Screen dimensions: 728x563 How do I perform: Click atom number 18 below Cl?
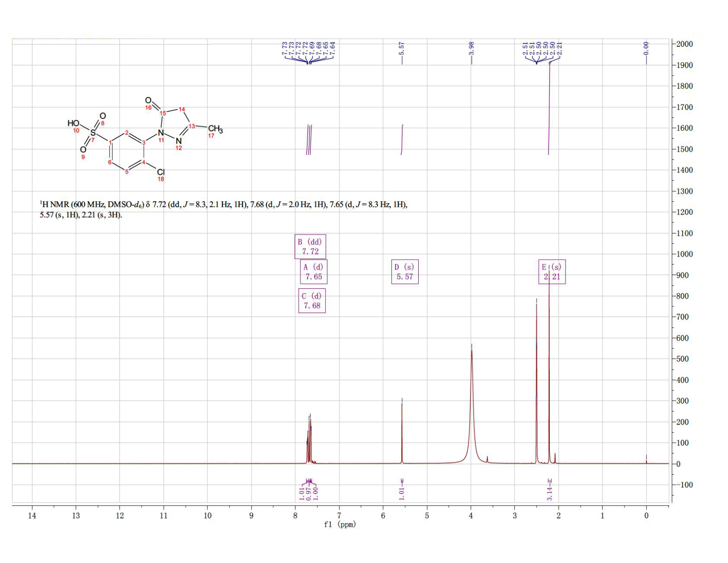(x=161, y=179)
